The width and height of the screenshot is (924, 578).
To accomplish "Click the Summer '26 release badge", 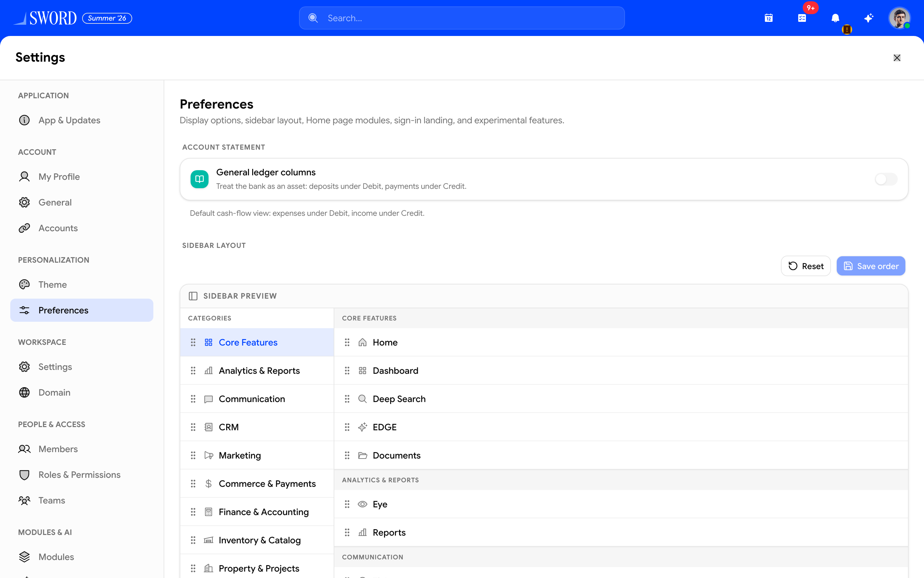I will (107, 18).
